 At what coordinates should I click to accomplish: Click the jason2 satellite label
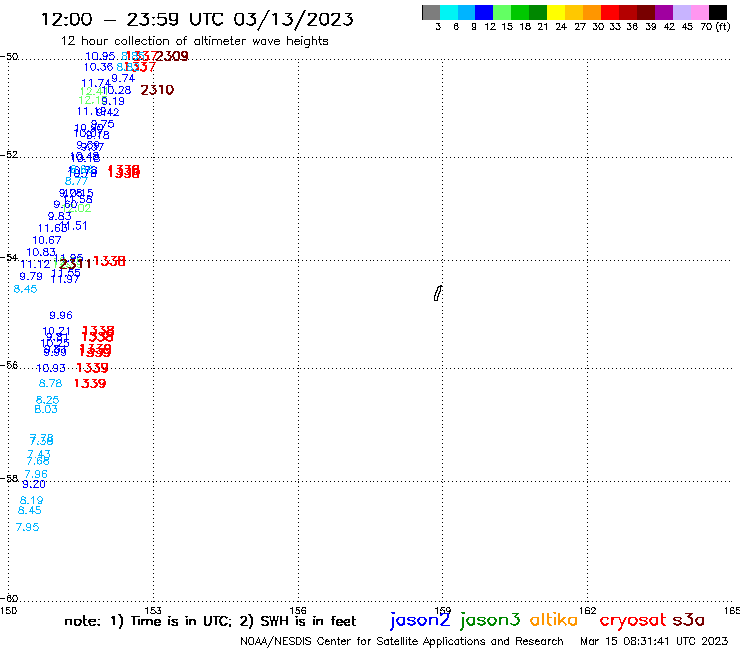(x=420, y=620)
